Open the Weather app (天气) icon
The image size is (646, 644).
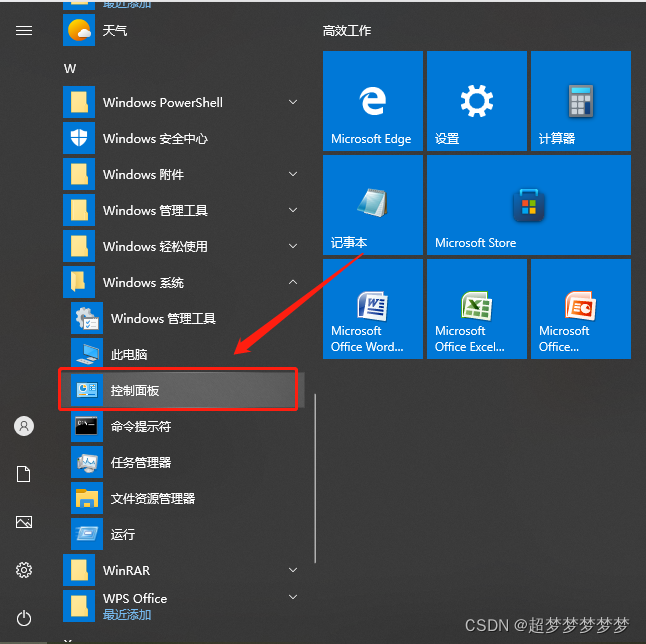point(79,30)
